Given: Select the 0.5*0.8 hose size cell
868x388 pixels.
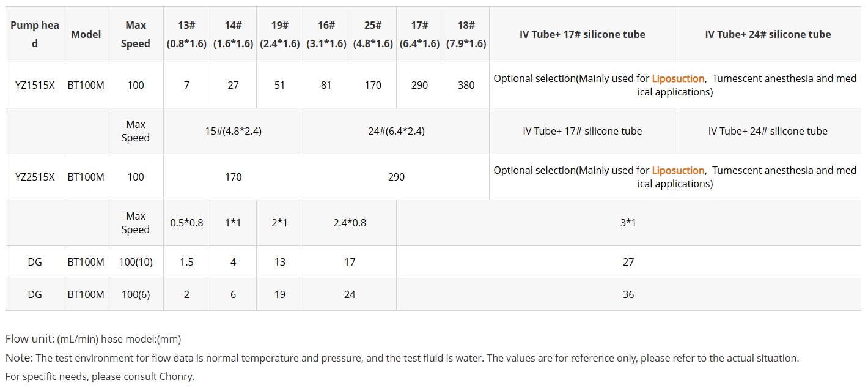Looking at the screenshot, I should click(x=186, y=223).
